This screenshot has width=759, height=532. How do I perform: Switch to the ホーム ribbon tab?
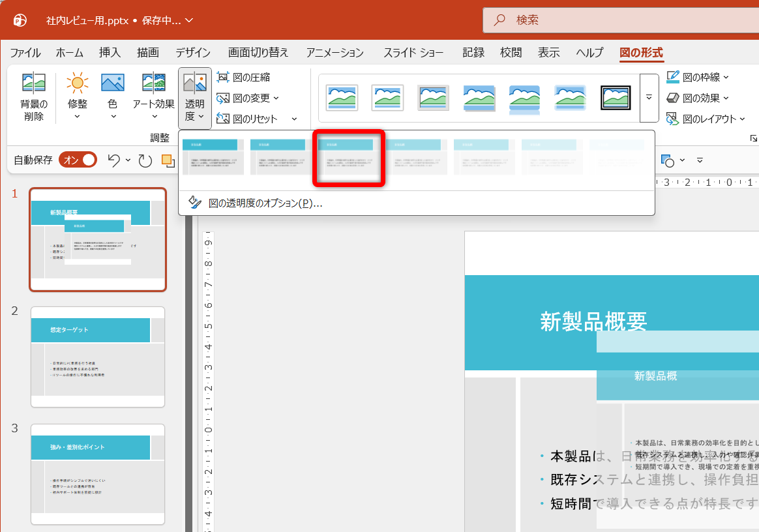(x=69, y=53)
